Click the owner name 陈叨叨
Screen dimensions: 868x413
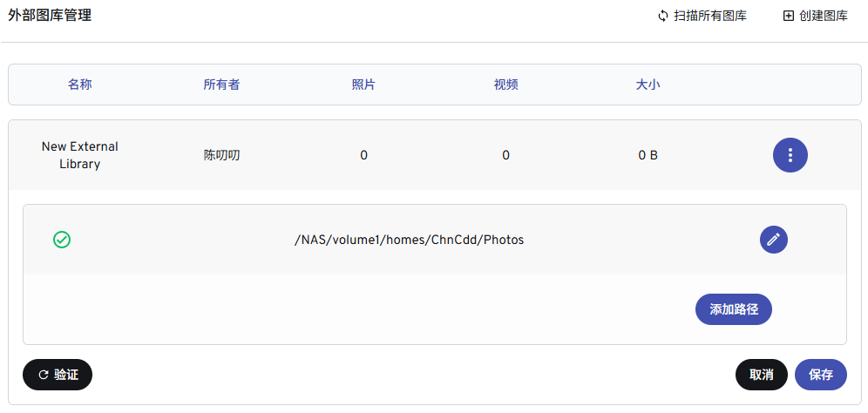(x=221, y=155)
